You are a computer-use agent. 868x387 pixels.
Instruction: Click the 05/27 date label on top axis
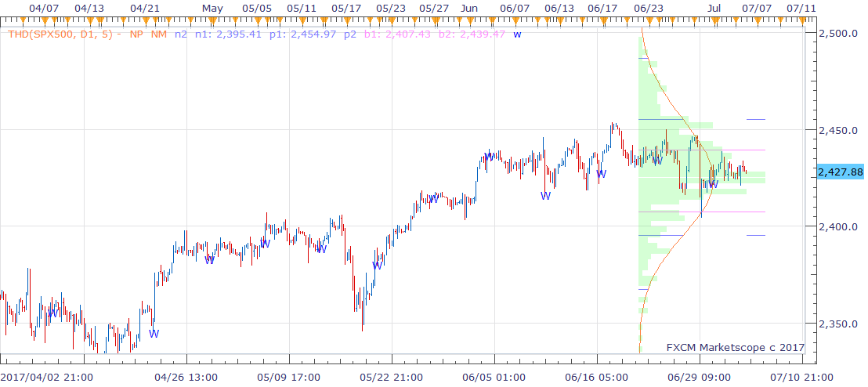pos(434,9)
